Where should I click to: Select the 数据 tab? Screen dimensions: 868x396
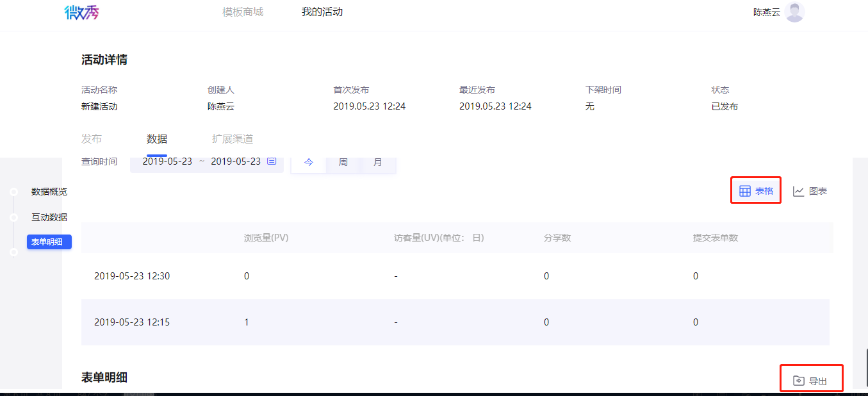pos(157,139)
